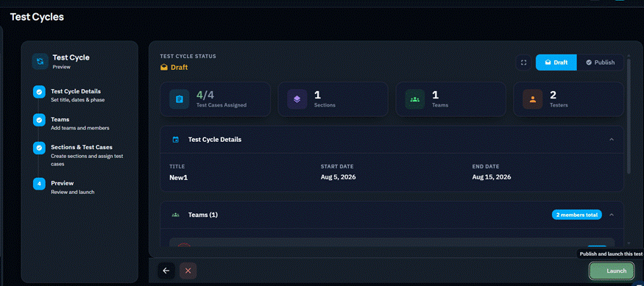644x286 pixels.
Task: Click the orange Testers person icon
Action: [533, 99]
